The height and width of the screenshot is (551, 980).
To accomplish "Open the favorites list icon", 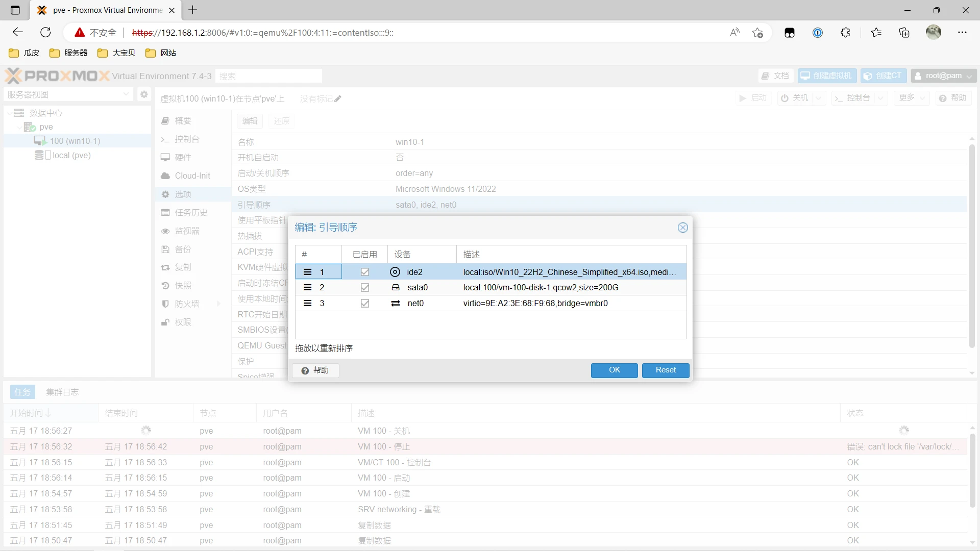I will (x=876, y=32).
